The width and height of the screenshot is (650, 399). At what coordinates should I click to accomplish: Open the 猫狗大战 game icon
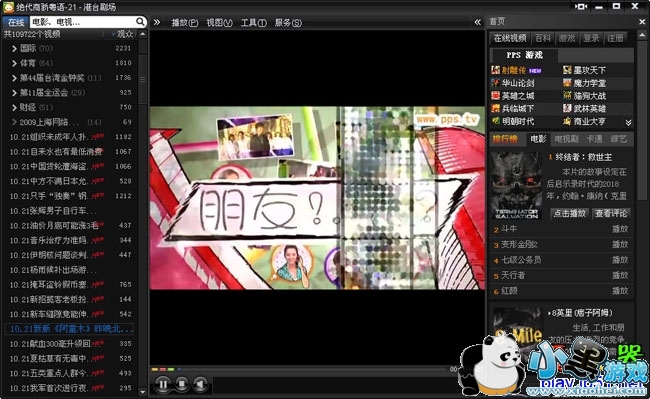coord(567,96)
